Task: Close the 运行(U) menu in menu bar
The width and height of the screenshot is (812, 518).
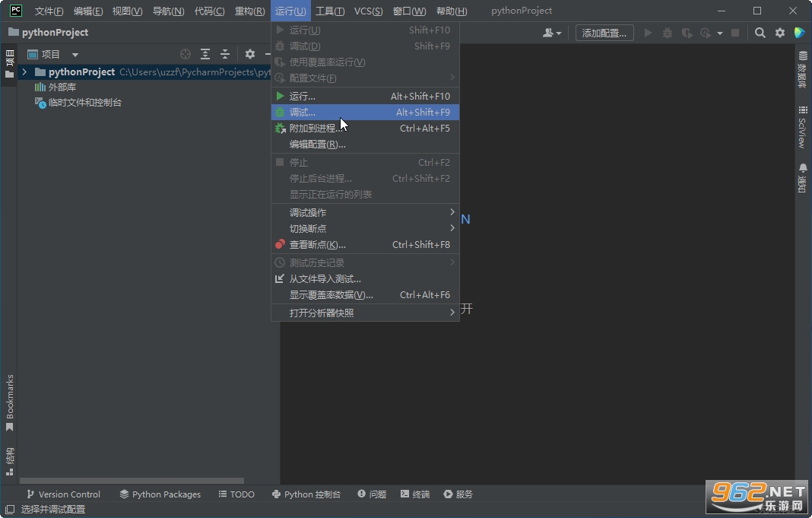Action: click(290, 11)
